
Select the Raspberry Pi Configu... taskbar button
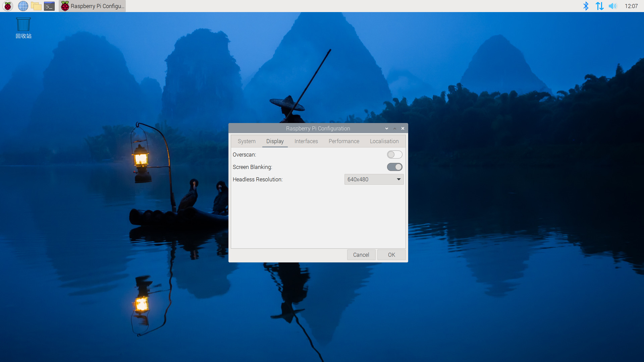point(92,6)
